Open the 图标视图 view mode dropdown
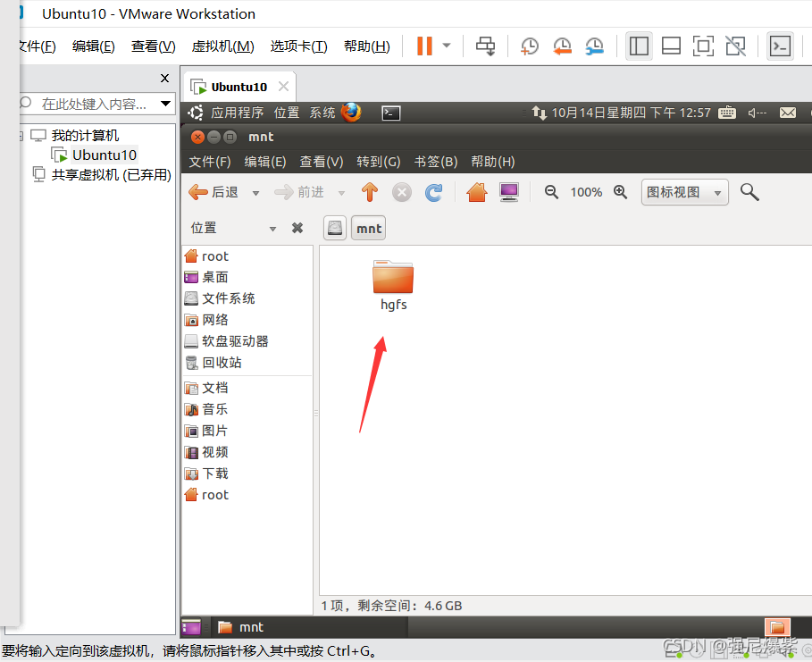The image size is (812, 662). tap(684, 192)
